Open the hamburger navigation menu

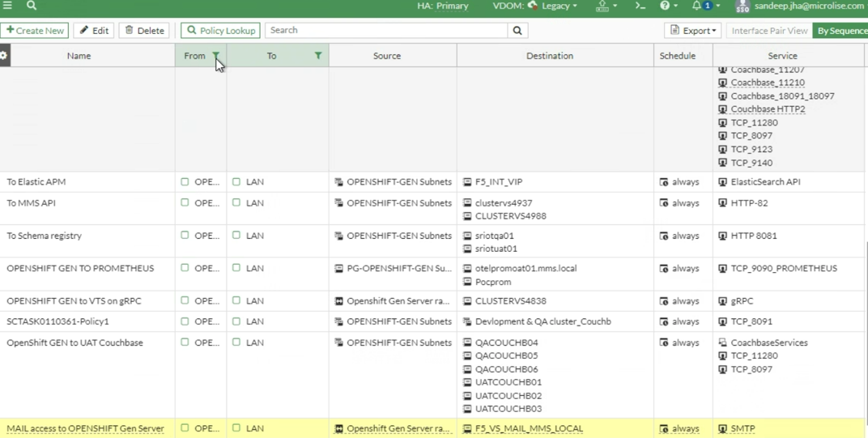[8, 5]
